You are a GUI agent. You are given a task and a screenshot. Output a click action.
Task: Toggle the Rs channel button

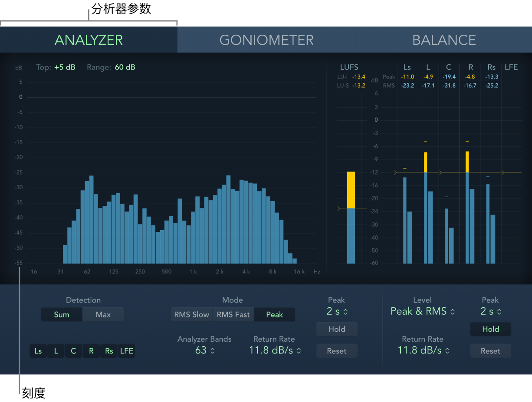[109, 351]
